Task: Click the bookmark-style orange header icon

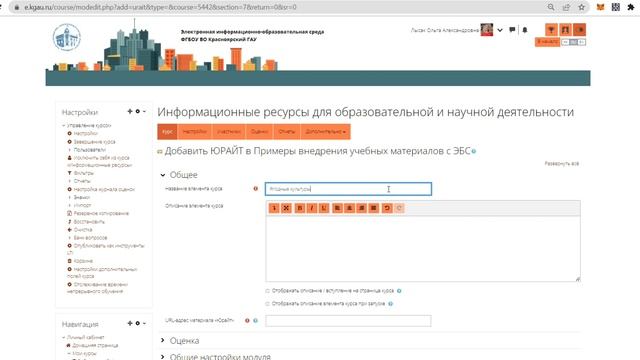Action: pos(565,30)
